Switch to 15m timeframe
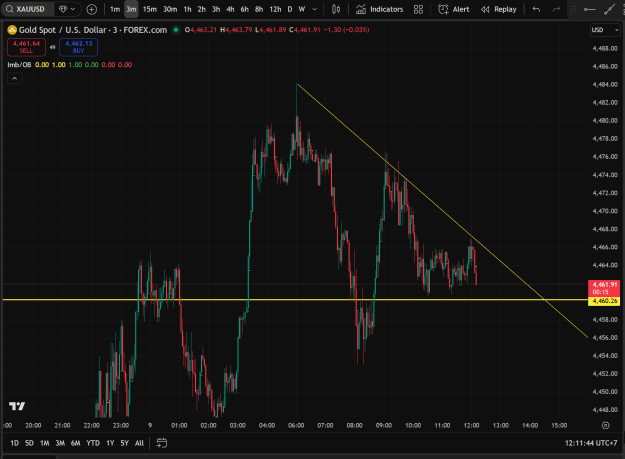Image resolution: width=625 pixels, height=459 pixels. tap(149, 9)
